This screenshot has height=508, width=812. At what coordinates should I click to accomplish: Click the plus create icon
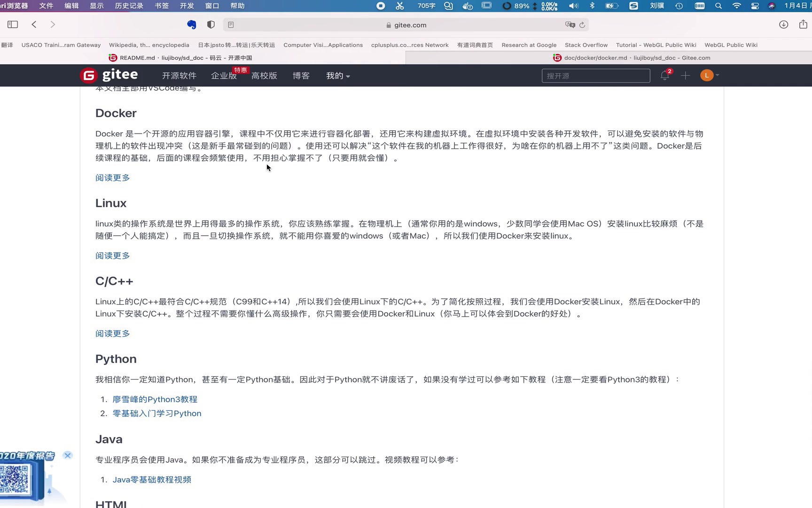click(685, 75)
